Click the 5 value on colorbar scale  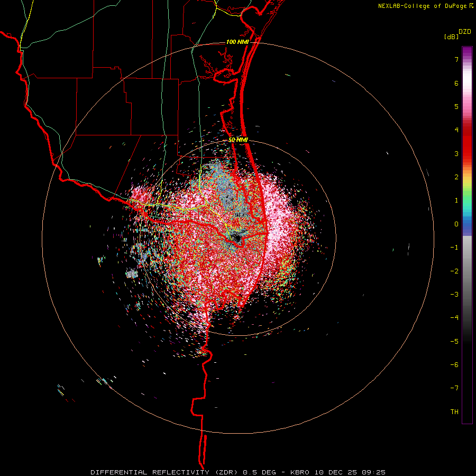click(x=456, y=106)
